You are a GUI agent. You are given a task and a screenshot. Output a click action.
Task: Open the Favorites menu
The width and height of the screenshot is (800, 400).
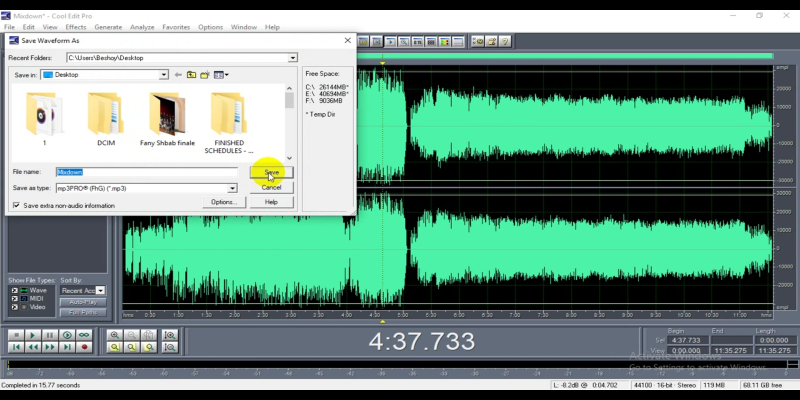176,27
